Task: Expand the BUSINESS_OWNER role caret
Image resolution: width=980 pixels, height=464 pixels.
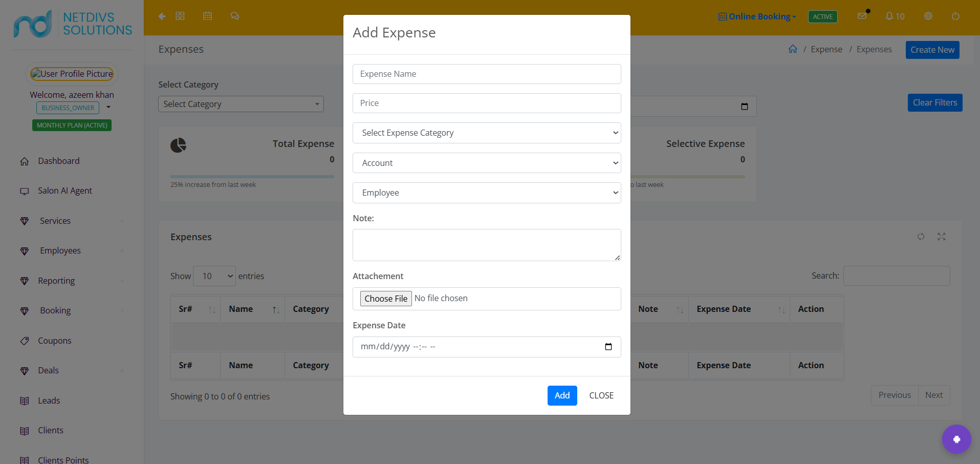Action: (108, 107)
